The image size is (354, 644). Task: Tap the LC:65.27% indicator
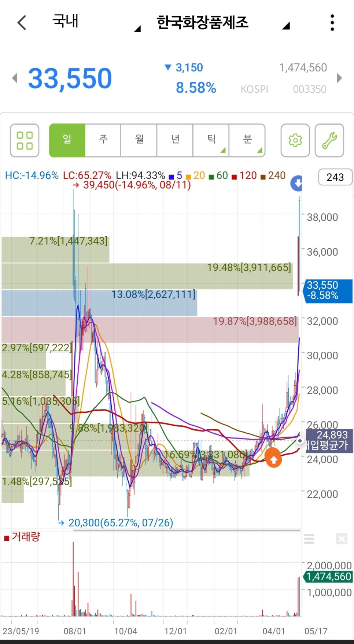[x=87, y=175]
